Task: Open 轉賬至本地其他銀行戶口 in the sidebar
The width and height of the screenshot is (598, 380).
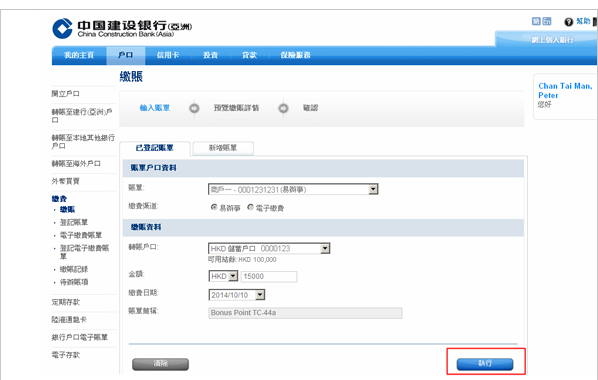Action: (83, 142)
